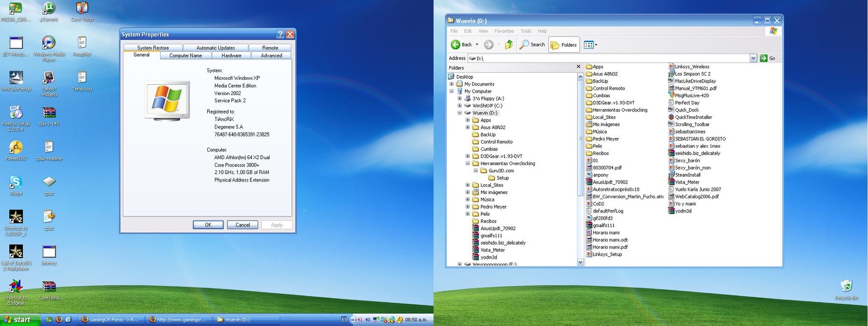Switch to the Computer Name tab
This screenshot has width=868, height=326.
click(186, 55)
